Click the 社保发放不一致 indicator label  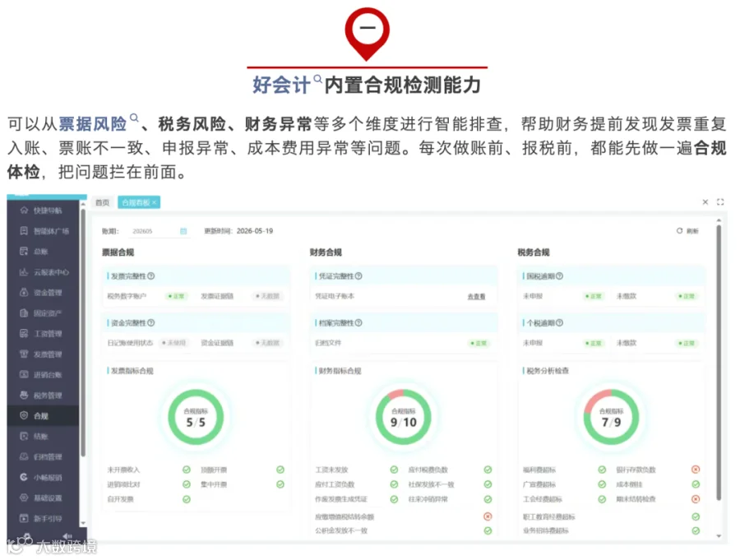pyautogui.click(x=431, y=484)
